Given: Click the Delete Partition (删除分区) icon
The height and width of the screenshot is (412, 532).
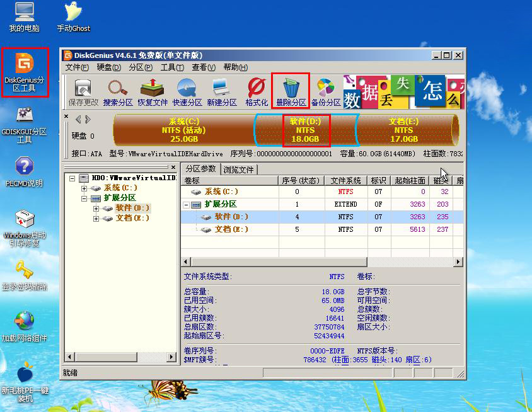Looking at the screenshot, I should click(x=291, y=92).
